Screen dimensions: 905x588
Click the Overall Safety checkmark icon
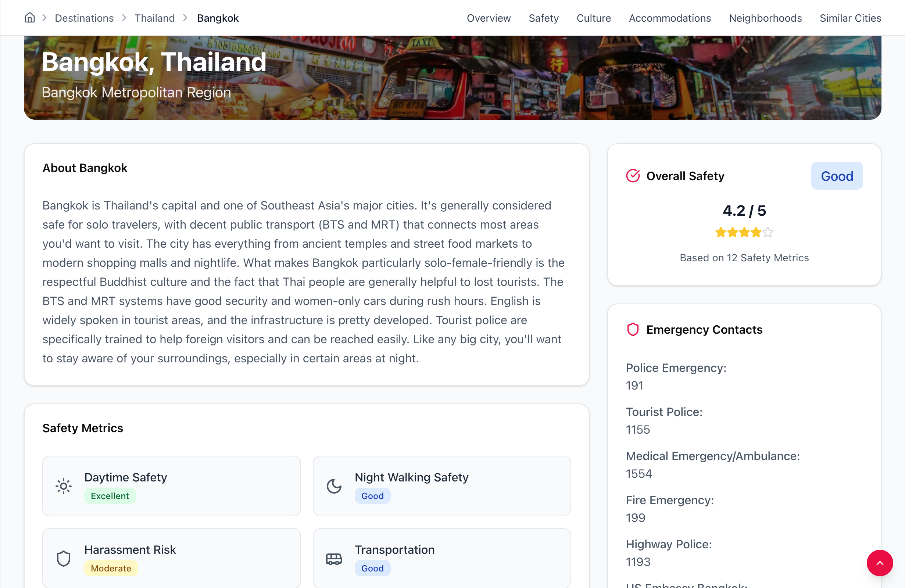point(633,176)
